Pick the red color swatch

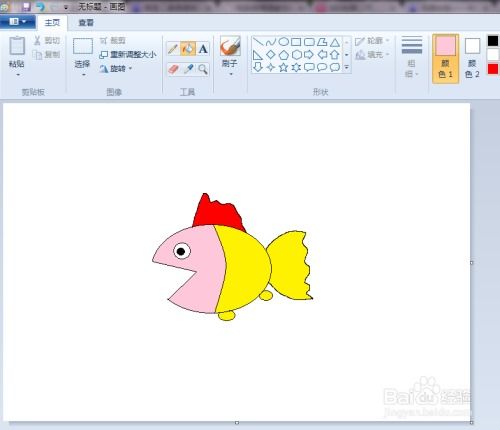[493, 69]
